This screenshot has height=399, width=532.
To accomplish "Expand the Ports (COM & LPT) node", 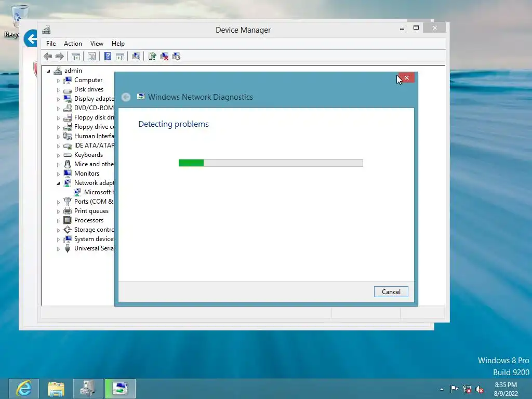I will 58,202.
